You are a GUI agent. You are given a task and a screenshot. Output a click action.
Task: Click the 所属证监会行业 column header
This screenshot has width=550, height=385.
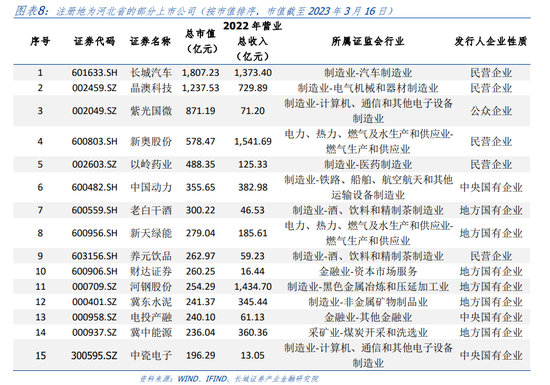coord(368,41)
